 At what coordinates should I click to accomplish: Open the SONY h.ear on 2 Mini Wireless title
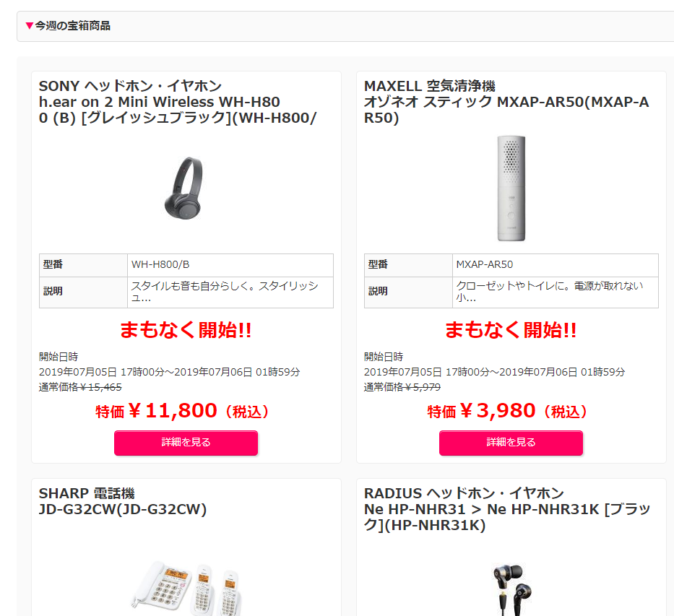tap(178, 102)
